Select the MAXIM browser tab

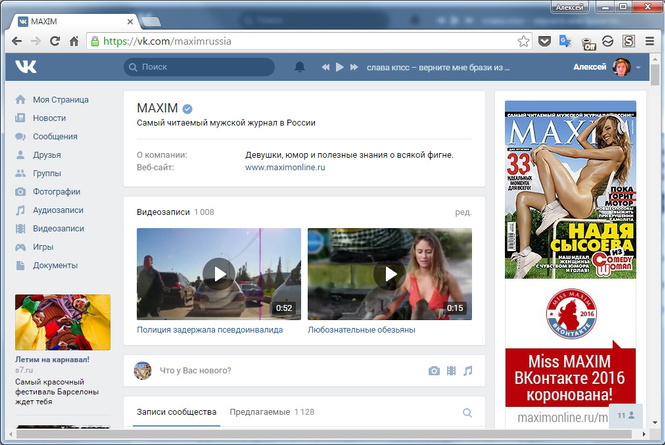[x=72, y=21]
